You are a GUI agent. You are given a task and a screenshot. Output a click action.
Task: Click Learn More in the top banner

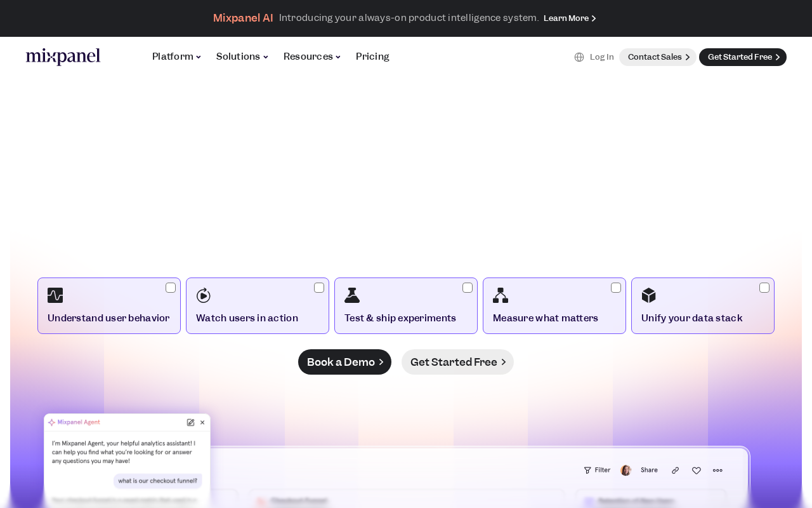pyautogui.click(x=570, y=18)
